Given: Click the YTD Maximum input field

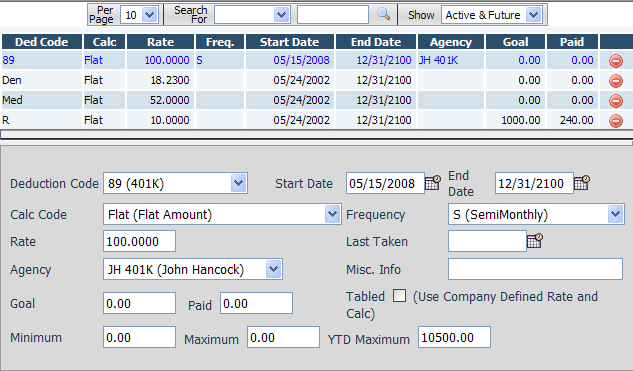Looking at the screenshot, I should (455, 337).
